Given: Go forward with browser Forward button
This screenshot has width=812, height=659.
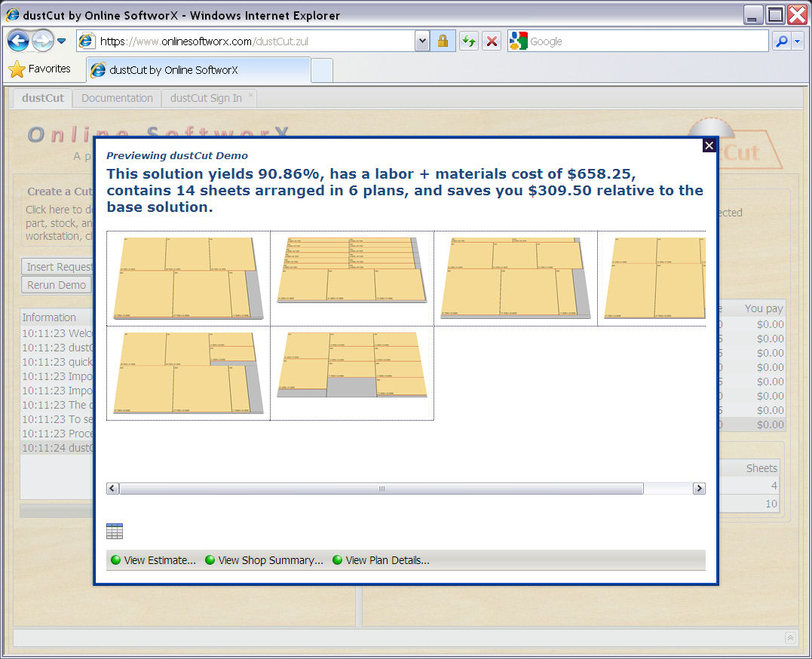Looking at the screenshot, I should pyautogui.click(x=42, y=41).
